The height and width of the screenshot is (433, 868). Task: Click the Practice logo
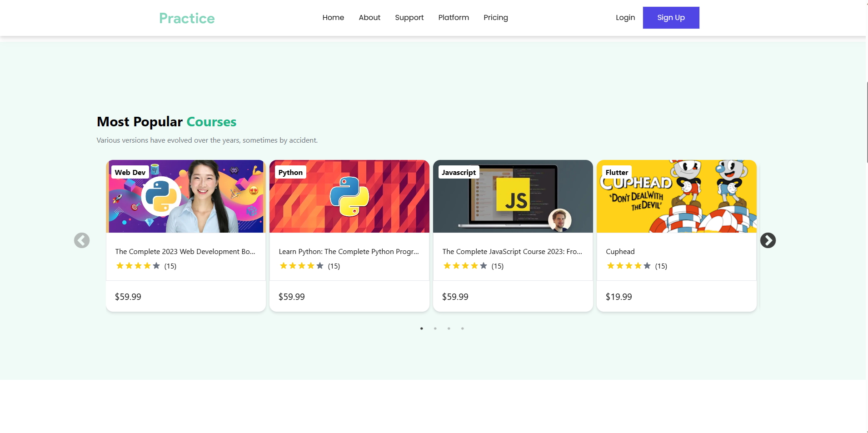coord(186,18)
